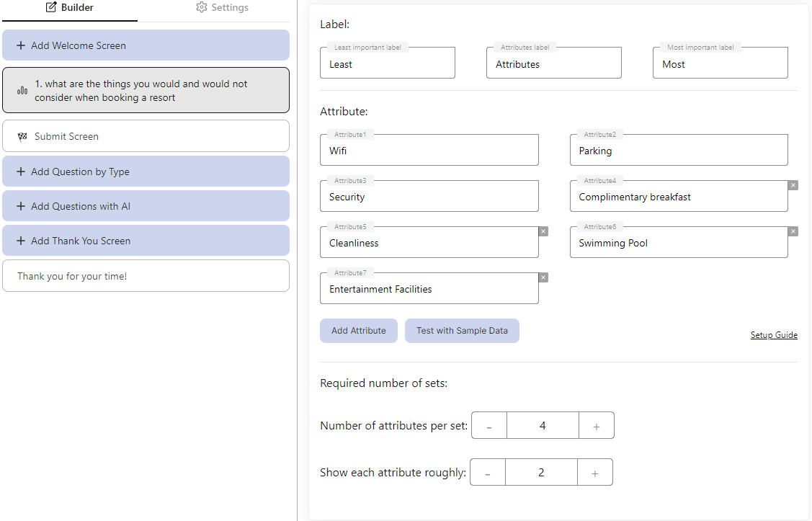Viewport: 812px width, 521px height.
Task: Increase Show each attribute roughly value
Action: pos(594,473)
